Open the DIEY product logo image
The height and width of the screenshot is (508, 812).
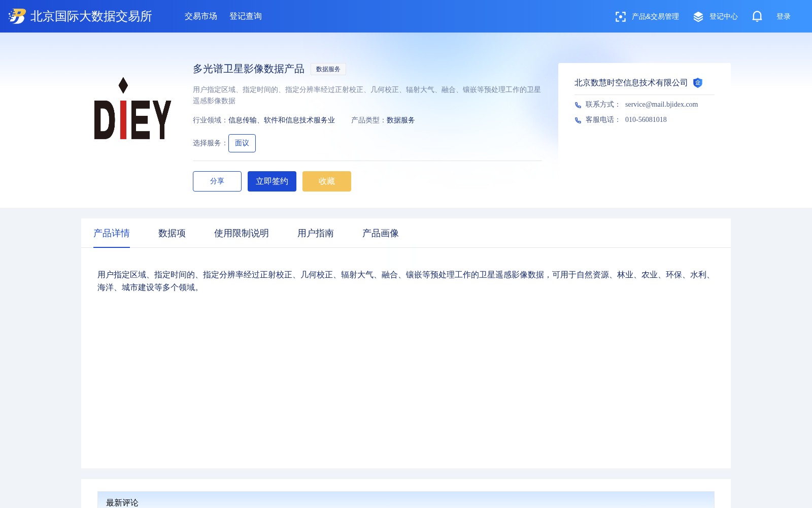coord(132,108)
